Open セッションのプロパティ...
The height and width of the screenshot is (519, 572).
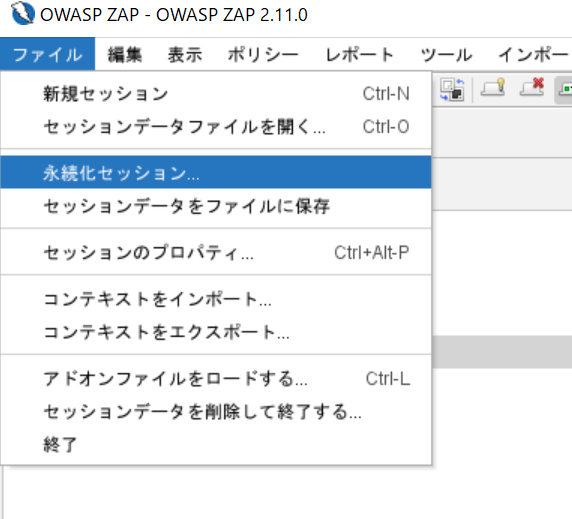[216, 252]
